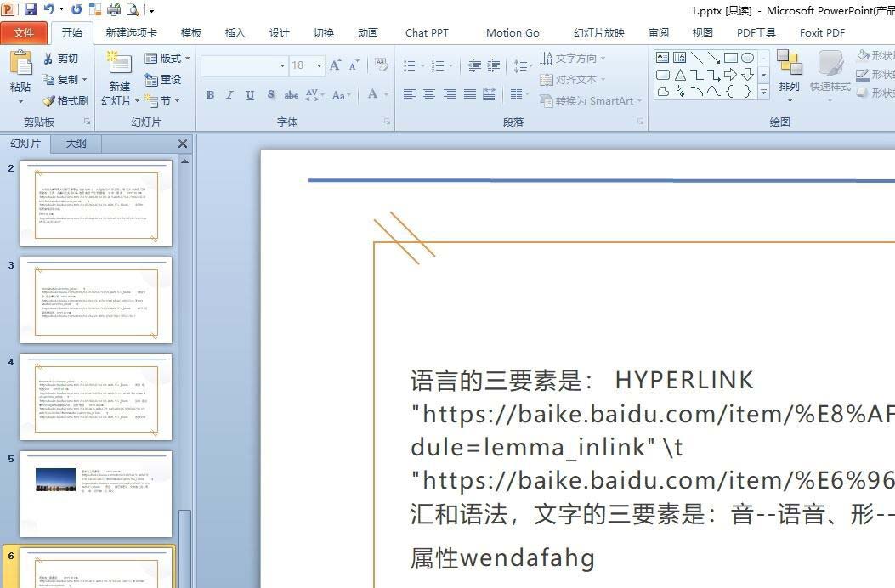Select slide 5 thumbnail with photo
Viewport: 895px width, 588px height.
[96, 494]
